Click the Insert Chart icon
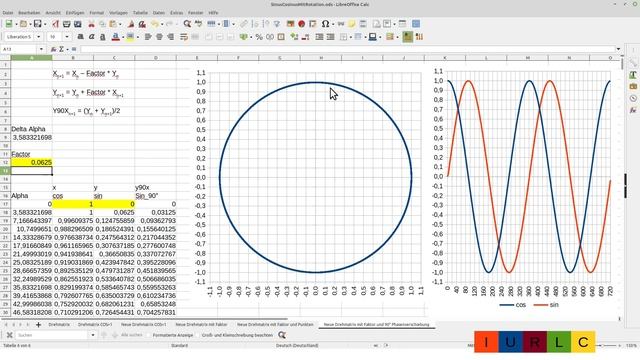 pyautogui.click(x=302, y=24)
